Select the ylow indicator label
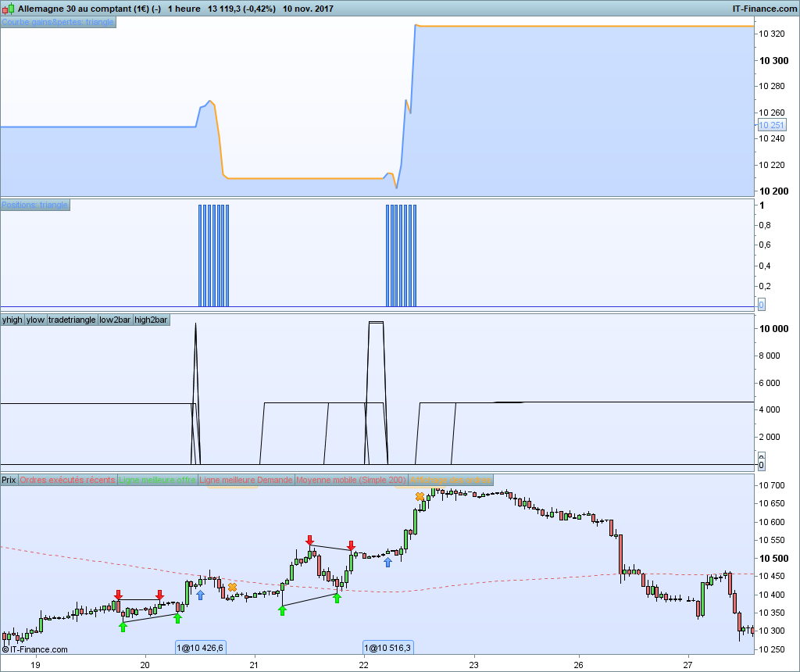This screenshot has width=800, height=672. (x=35, y=320)
